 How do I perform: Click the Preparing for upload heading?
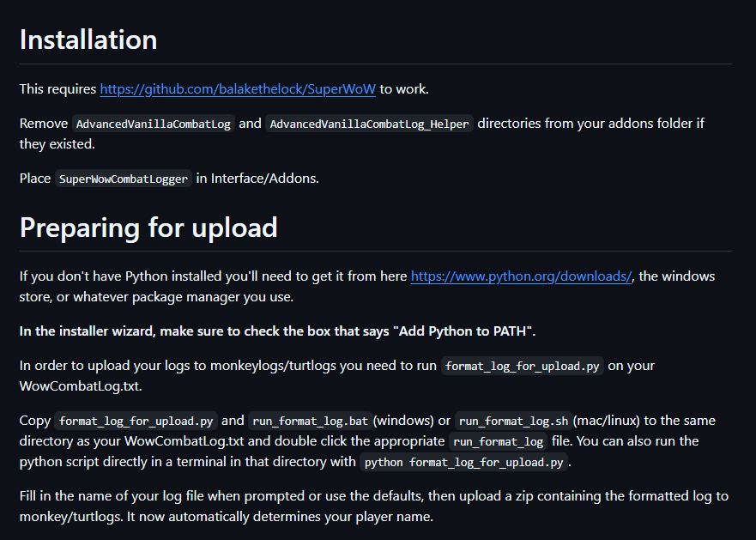coord(148,228)
